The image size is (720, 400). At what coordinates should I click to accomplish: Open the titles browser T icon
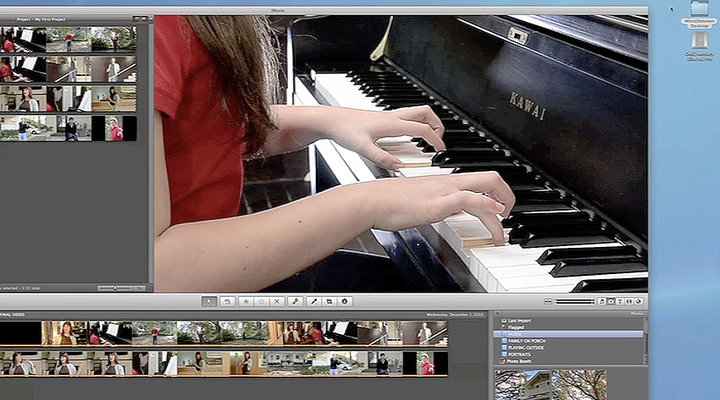[620, 301]
